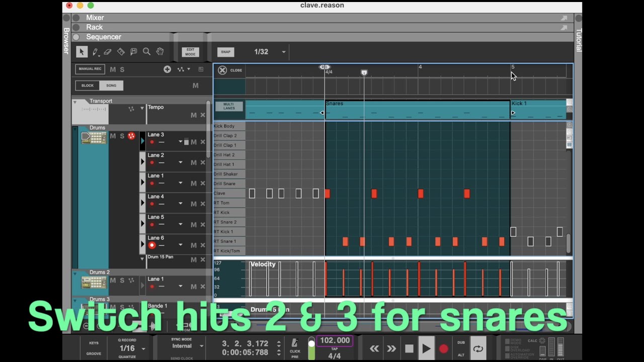The image size is (644, 362).
Task: Open the Browser side tab
Action: coord(66,41)
